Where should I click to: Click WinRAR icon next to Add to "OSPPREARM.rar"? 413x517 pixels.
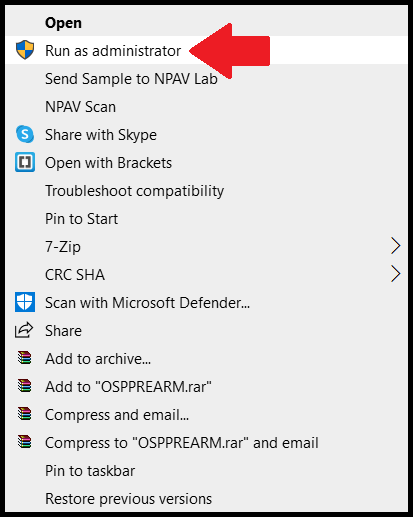[x=25, y=386]
